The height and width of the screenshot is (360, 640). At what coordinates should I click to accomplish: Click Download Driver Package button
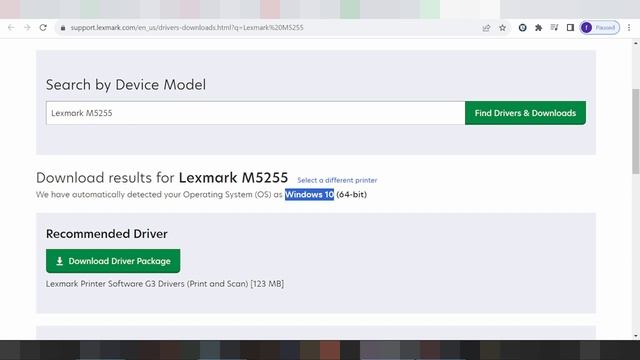(x=113, y=261)
